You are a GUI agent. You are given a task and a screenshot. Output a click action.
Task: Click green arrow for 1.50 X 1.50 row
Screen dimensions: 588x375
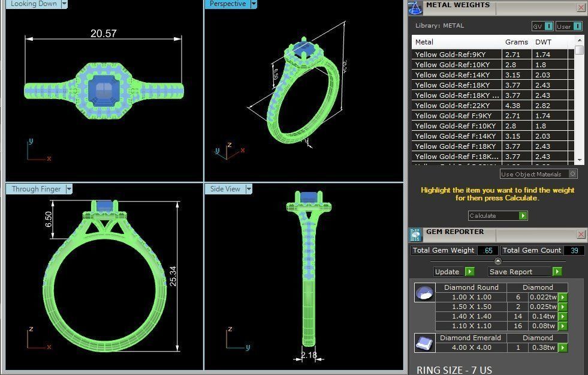click(x=562, y=307)
